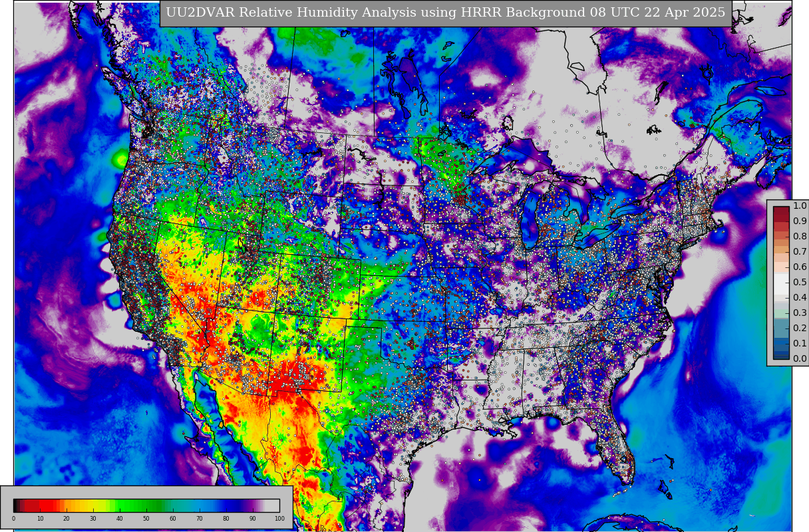Screen dimensions: 809x532
Task: Click the "0.0" label on right colorbar
Action: (800, 358)
